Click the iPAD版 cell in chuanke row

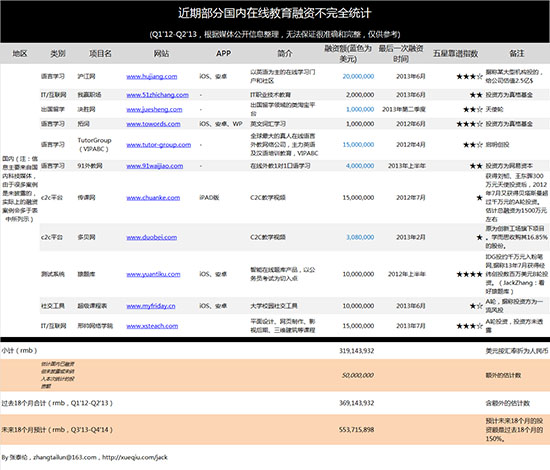coord(209,198)
